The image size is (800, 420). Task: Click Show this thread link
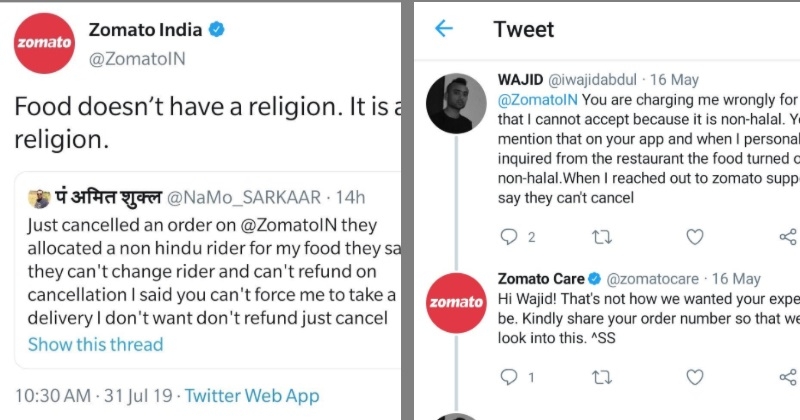point(95,344)
